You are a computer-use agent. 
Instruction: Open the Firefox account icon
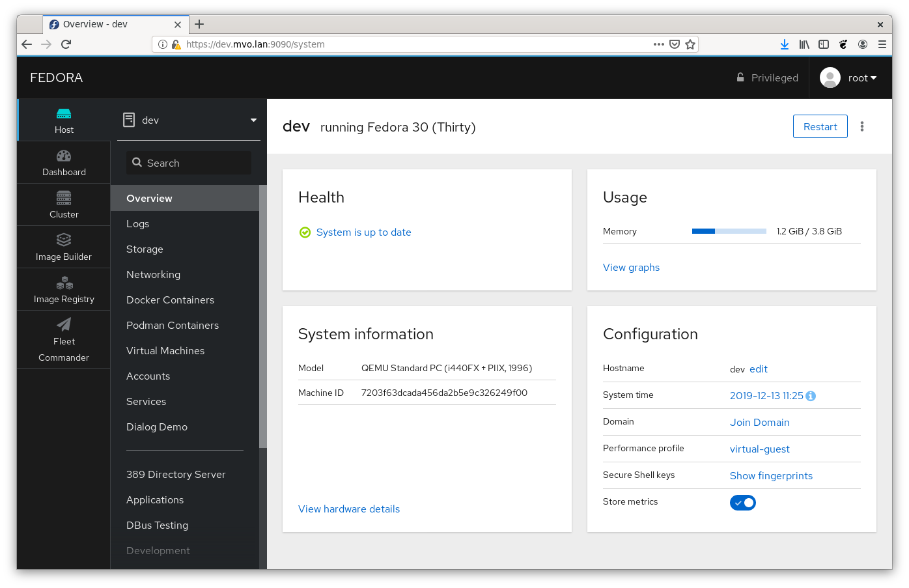(863, 44)
